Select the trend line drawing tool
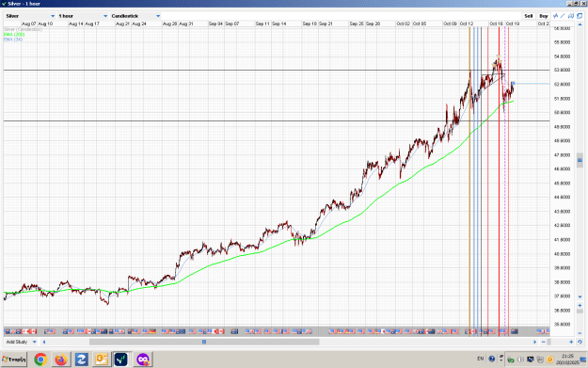 [x=563, y=16]
